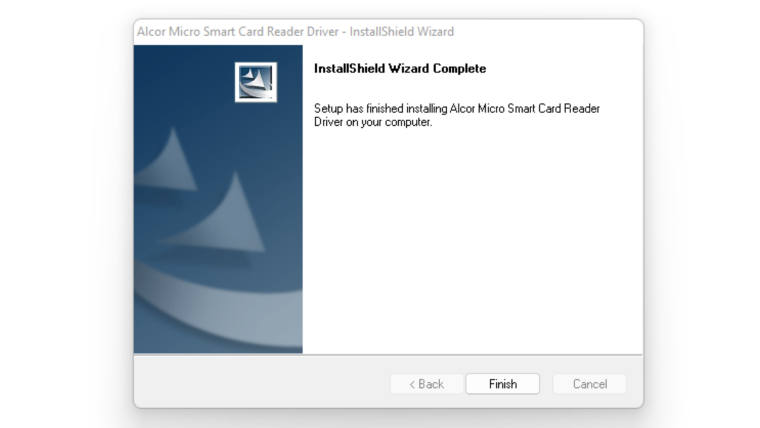Click the InstallShield logo icon
760x428 pixels.
point(255,82)
